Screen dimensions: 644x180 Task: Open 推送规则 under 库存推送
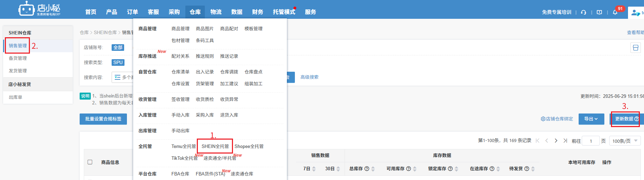(x=205, y=56)
